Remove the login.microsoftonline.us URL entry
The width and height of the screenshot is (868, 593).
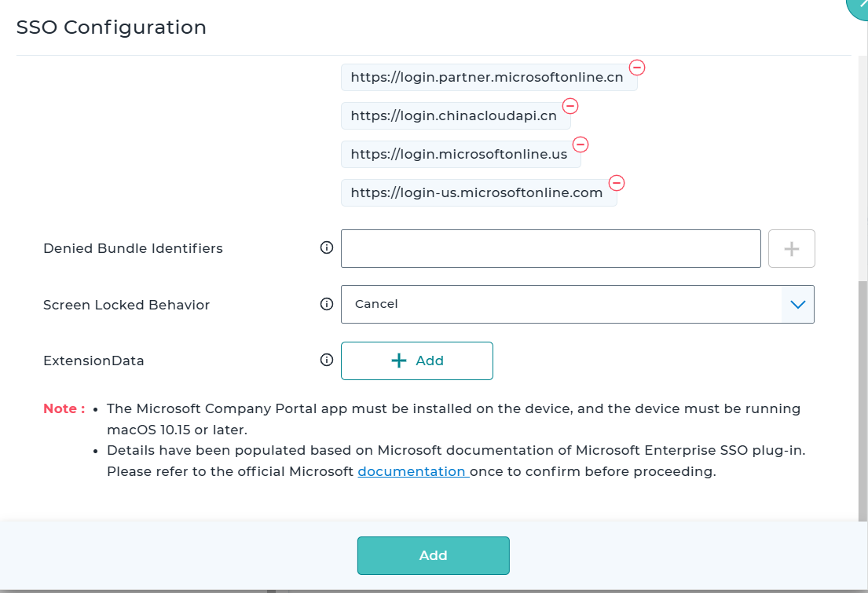(x=580, y=145)
